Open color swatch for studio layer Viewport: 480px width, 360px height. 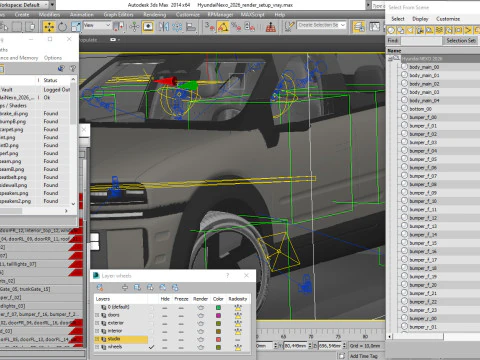pos(218,339)
